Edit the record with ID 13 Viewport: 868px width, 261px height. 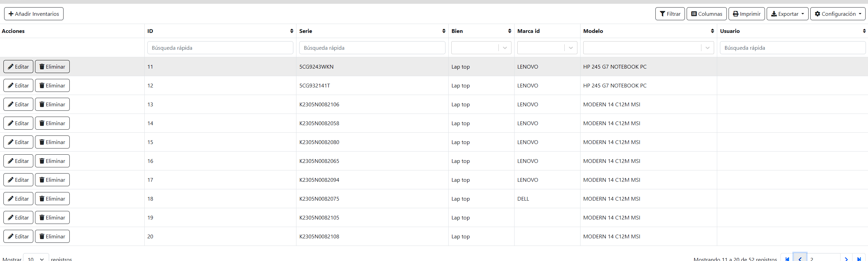pos(19,104)
